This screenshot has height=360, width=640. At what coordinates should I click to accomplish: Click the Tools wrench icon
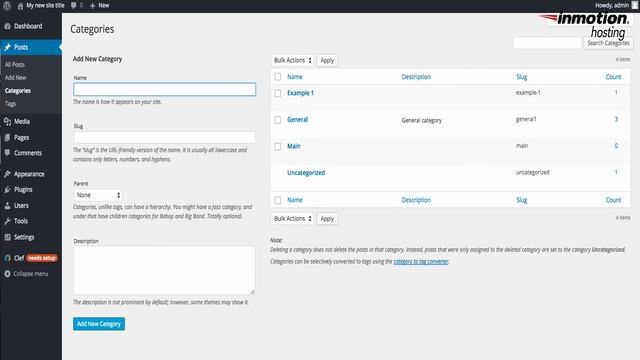point(7,221)
